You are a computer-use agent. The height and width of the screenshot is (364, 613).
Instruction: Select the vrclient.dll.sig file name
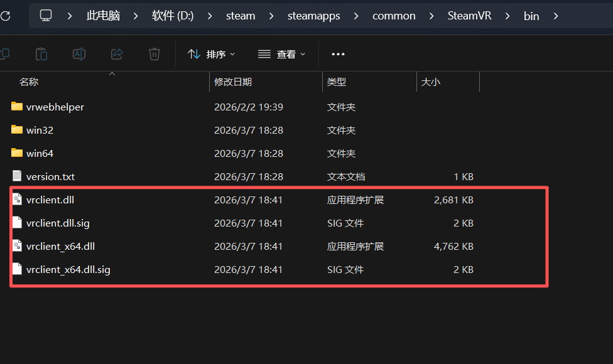click(58, 223)
